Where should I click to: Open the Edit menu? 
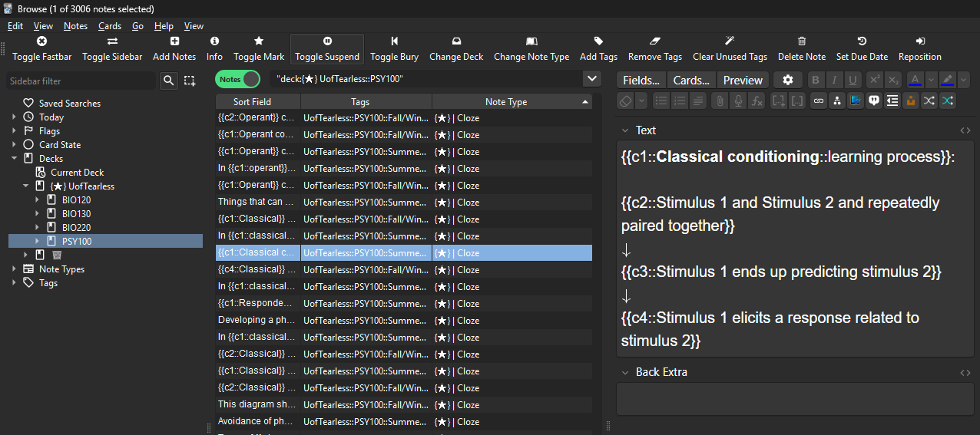15,26
